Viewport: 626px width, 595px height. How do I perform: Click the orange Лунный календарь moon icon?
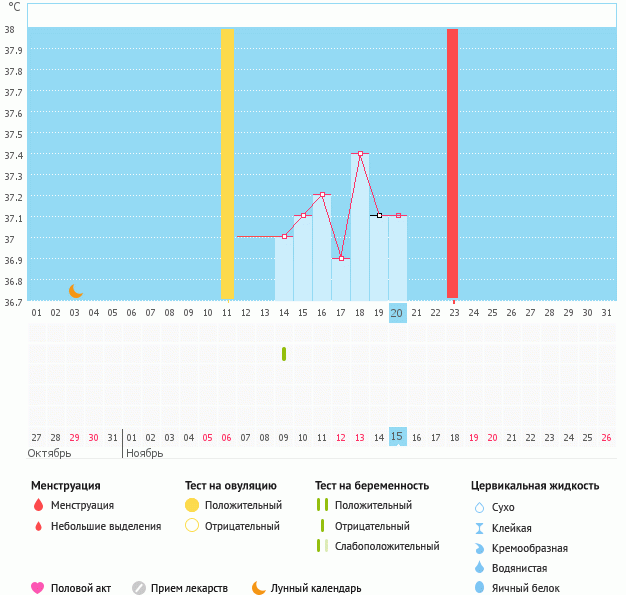click(259, 588)
